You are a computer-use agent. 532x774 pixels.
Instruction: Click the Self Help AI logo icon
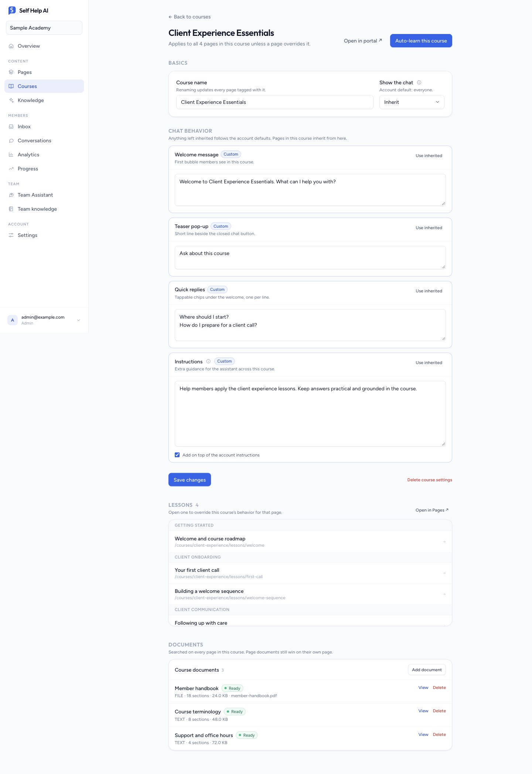(12, 10)
